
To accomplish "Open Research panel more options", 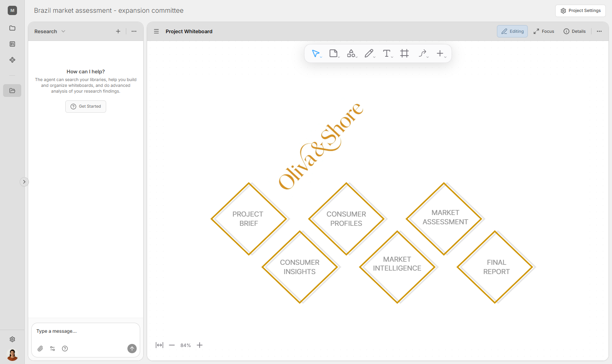I will (x=134, y=31).
